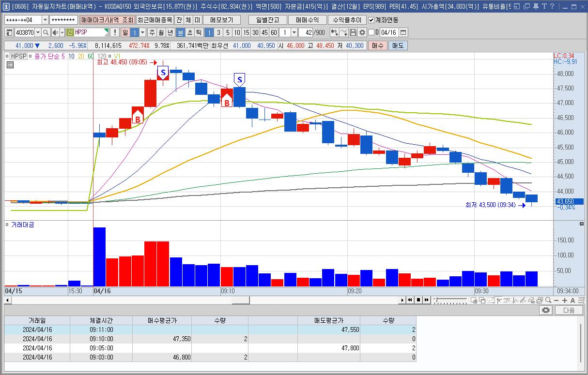Click the overlapping windows icon in bottom toolbar
Image resolution: width=588 pixels, height=375 pixels.
pyautogui.click(x=482, y=300)
